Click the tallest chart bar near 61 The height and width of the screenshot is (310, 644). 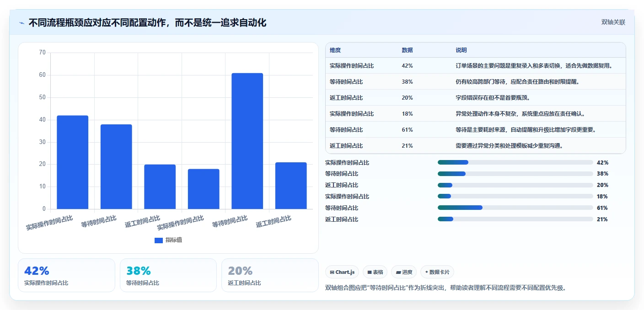pos(247,141)
